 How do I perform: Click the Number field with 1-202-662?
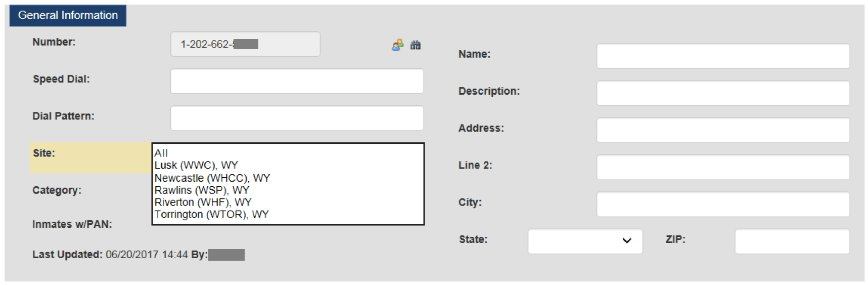[x=245, y=44]
